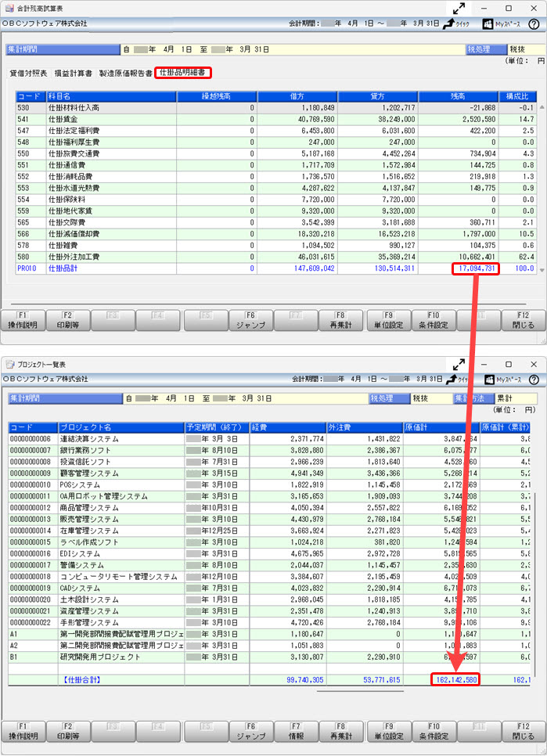547x756 pixels.
Task: Click 【仕掛合計】 row label
Action: [x=81, y=680]
